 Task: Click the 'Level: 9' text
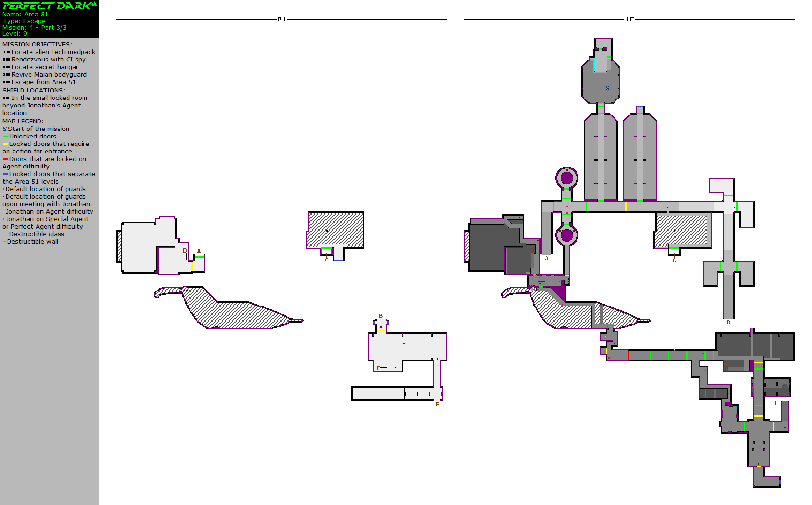tap(15, 34)
